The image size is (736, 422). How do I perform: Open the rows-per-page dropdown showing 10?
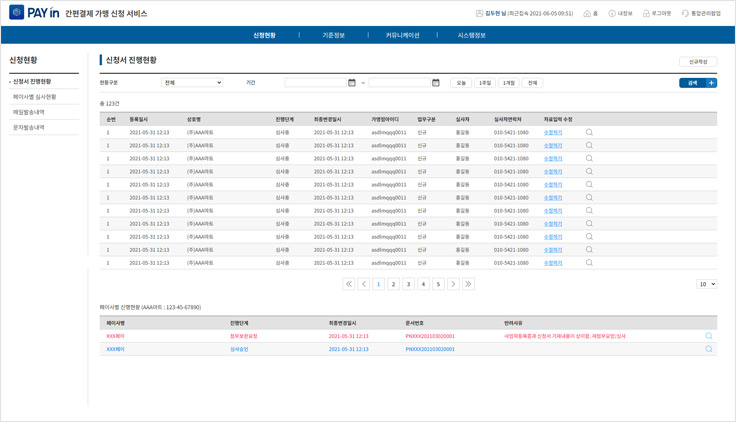(706, 284)
